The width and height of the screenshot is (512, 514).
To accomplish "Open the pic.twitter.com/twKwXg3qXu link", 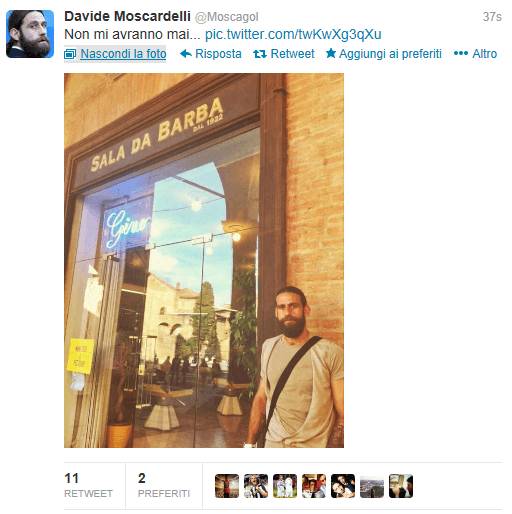I will pos(293,34).
